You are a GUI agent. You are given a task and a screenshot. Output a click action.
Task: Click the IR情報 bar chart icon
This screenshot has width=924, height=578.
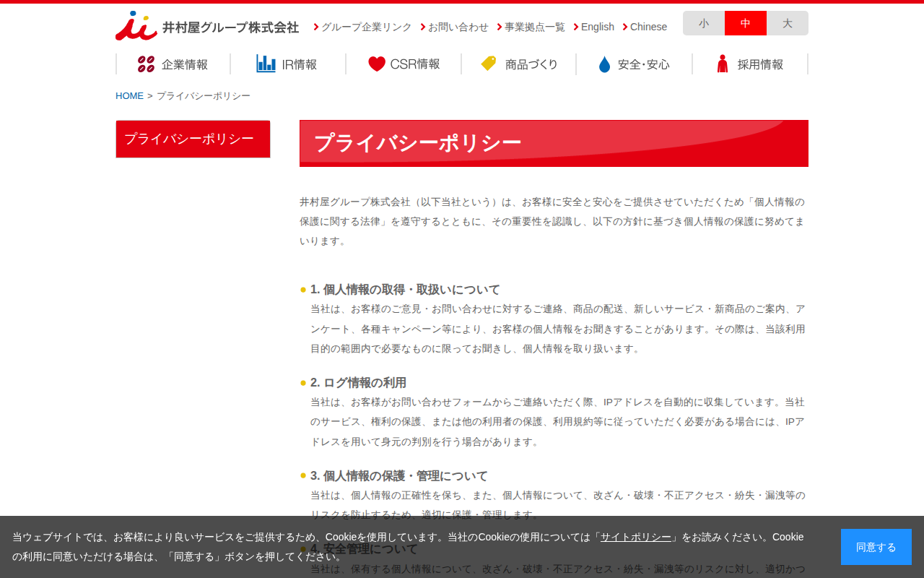point(266,64)
